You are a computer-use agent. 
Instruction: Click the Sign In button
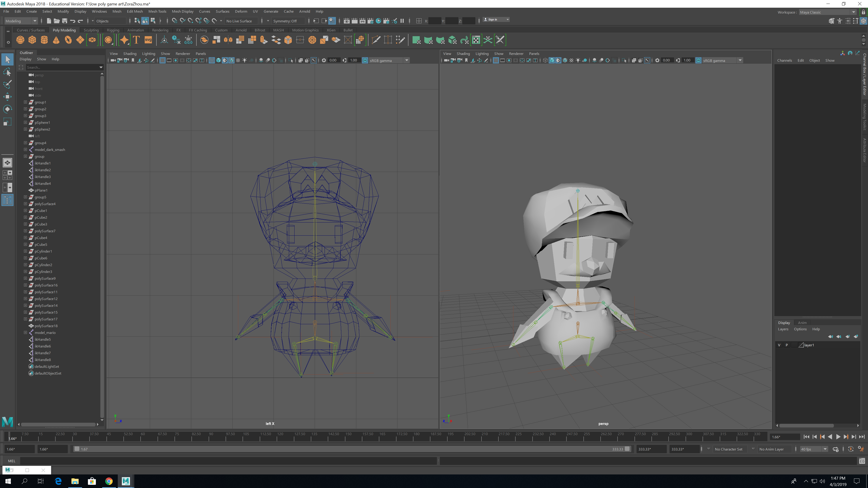pyautogui.click(x=493, y=19)
